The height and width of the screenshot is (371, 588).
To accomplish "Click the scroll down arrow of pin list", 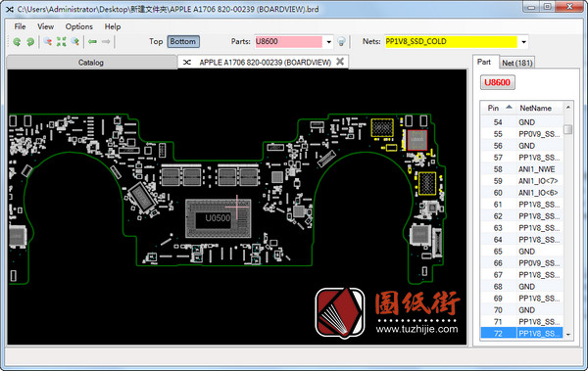I will (x=568, y=334).
